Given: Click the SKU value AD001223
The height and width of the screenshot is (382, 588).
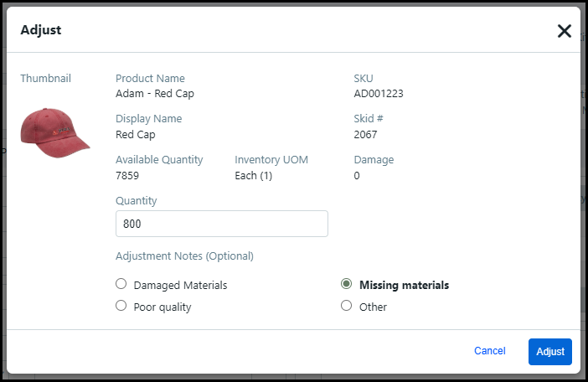Looking at the screenshot, I should click(379, 94).
